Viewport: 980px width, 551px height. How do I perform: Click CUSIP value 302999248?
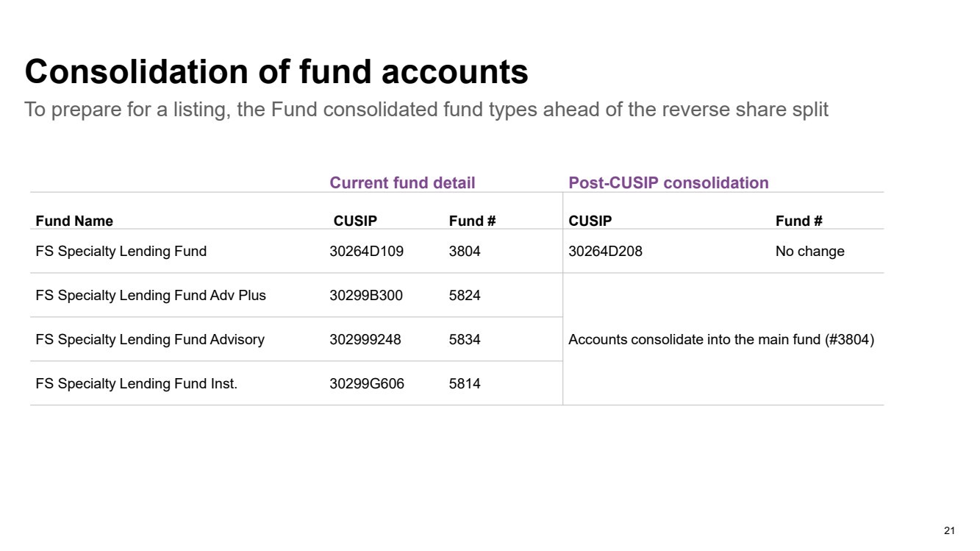click(x=365, y=340)
